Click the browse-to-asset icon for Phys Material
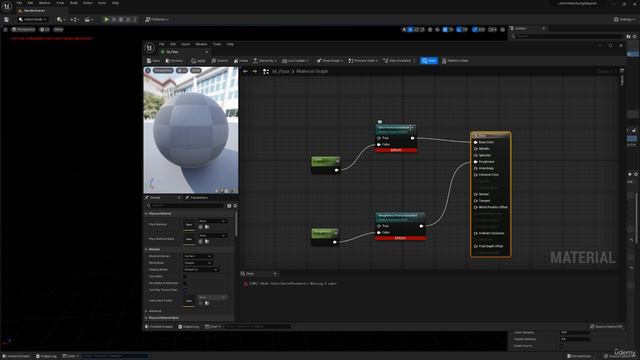Image resolution: width=640 pixels, height=360 pixels. (x=207, y=227)
